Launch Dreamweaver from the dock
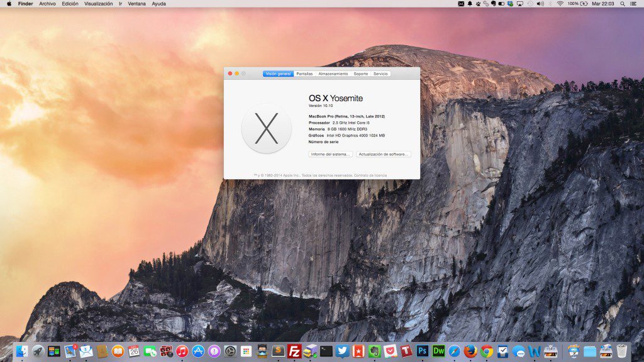644x362 pixels. 438,351
